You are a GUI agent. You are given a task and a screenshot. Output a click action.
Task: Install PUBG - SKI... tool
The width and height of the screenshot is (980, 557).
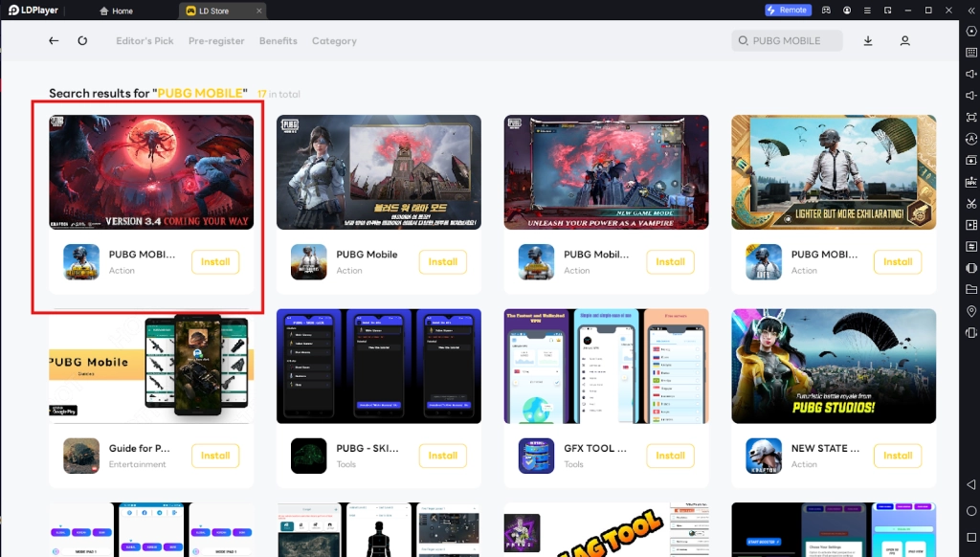(442, 456)
